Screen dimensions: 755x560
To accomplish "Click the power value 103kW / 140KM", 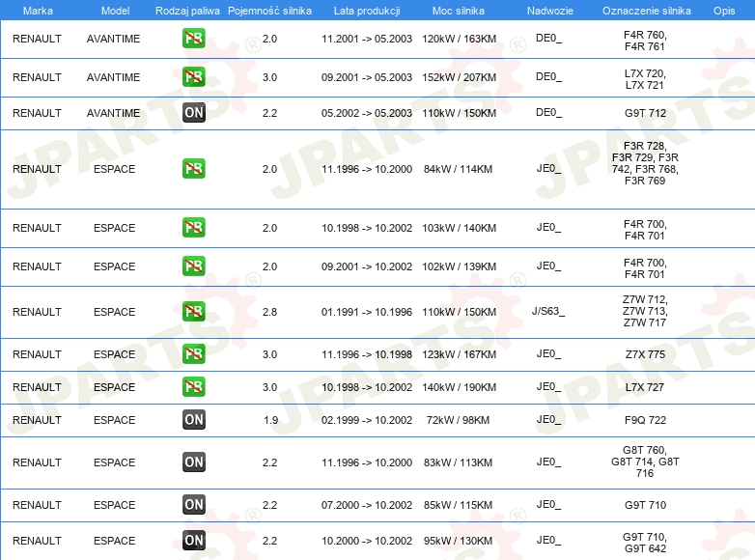I will point(459,228).
